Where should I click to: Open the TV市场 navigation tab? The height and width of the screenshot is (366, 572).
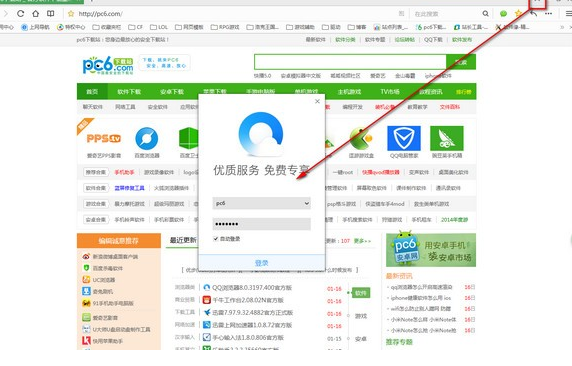[390, 92]
